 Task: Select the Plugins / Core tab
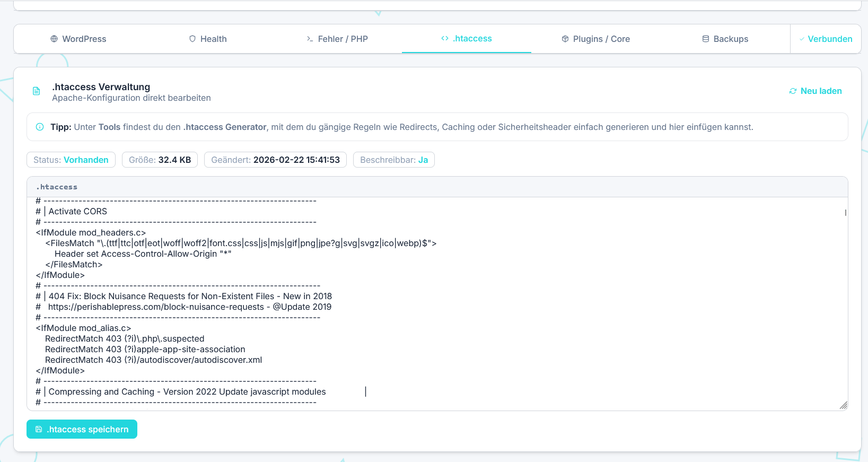(595, 39)
